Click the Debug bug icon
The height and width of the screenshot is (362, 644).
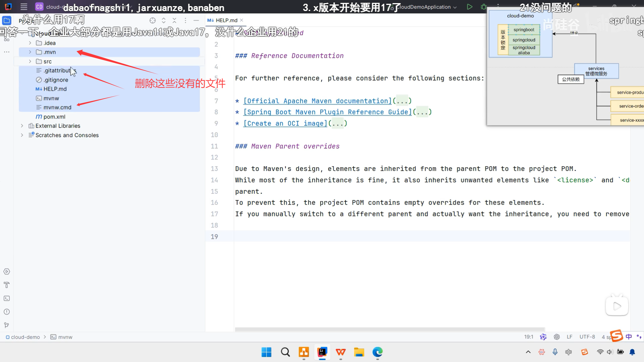[483, 7]
